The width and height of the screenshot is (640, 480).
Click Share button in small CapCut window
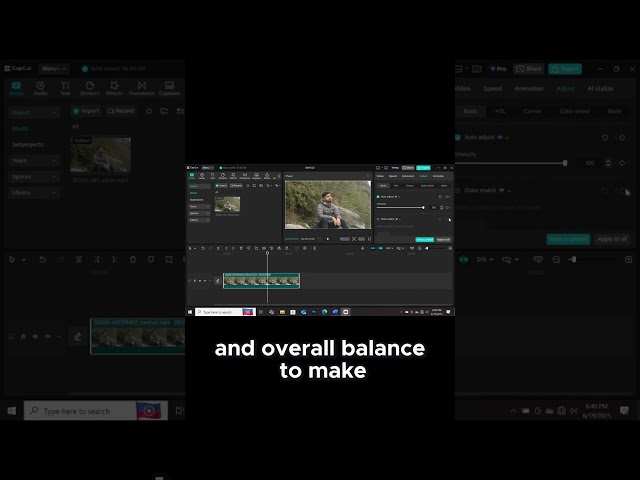[x=408, y=168]
